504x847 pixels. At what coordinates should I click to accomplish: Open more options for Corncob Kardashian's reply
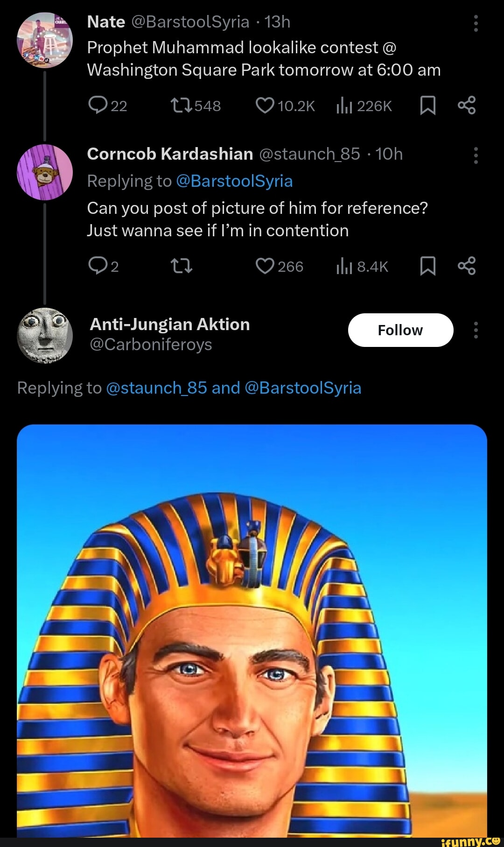(476, 155)
